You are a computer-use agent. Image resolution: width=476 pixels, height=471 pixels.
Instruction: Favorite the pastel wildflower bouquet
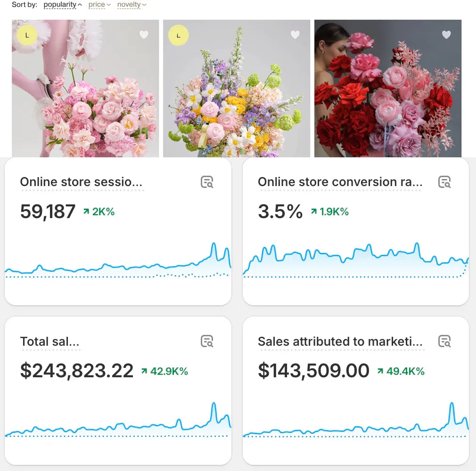(x=295, y=34)
